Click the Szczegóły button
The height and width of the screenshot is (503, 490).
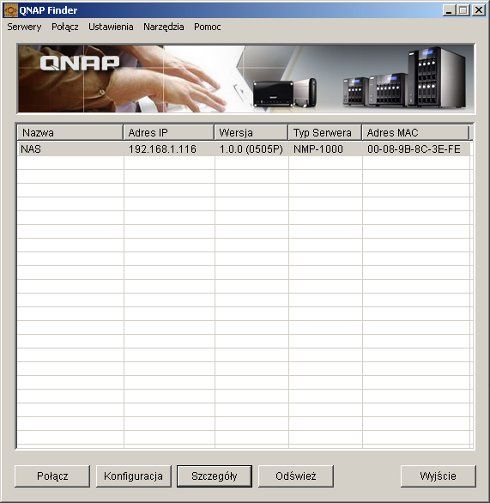[214, 476]
